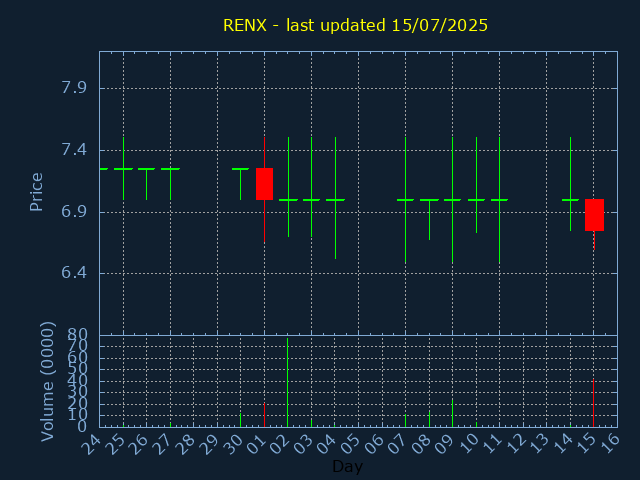Click the red candlestick body on day 15
This screenshot has width=640, height=480.
pos(594,215)
